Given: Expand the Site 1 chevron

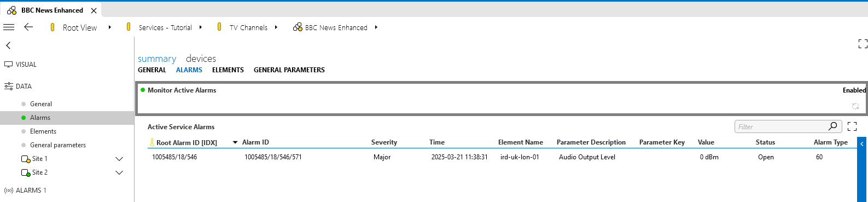Looking at the screenshot, I should point(119,159).
